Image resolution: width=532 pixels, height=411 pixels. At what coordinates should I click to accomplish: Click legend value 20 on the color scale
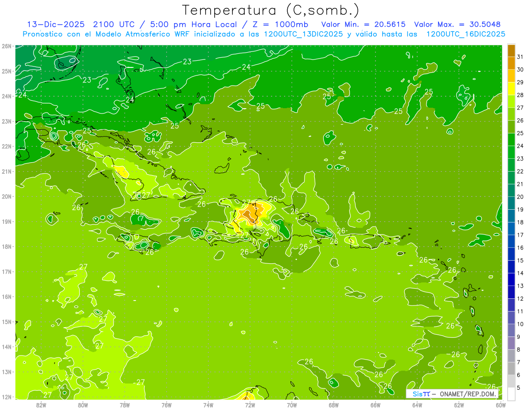(520, 196)
